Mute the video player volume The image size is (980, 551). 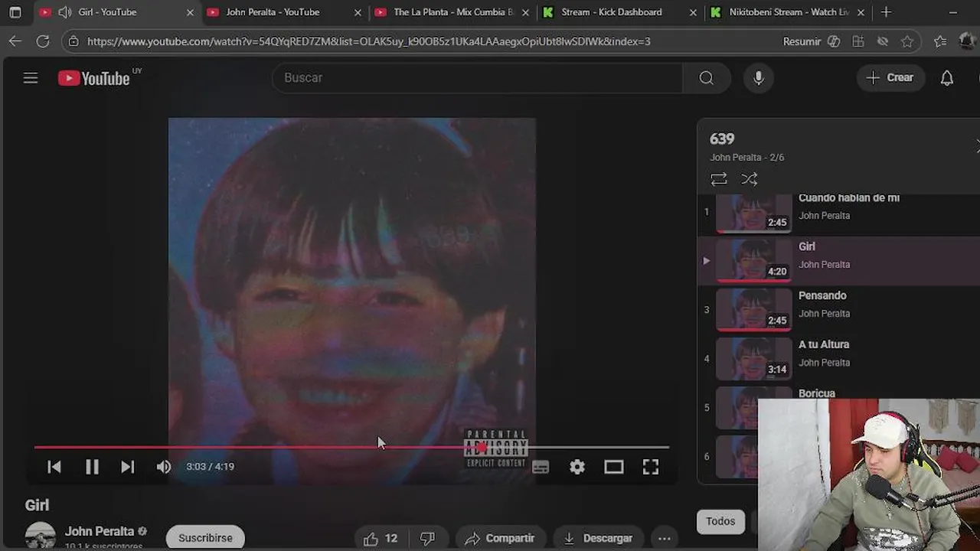coord(164,467)
